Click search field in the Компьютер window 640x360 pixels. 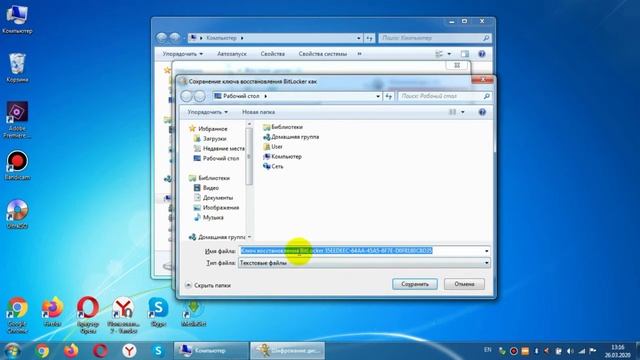point(435,38)
